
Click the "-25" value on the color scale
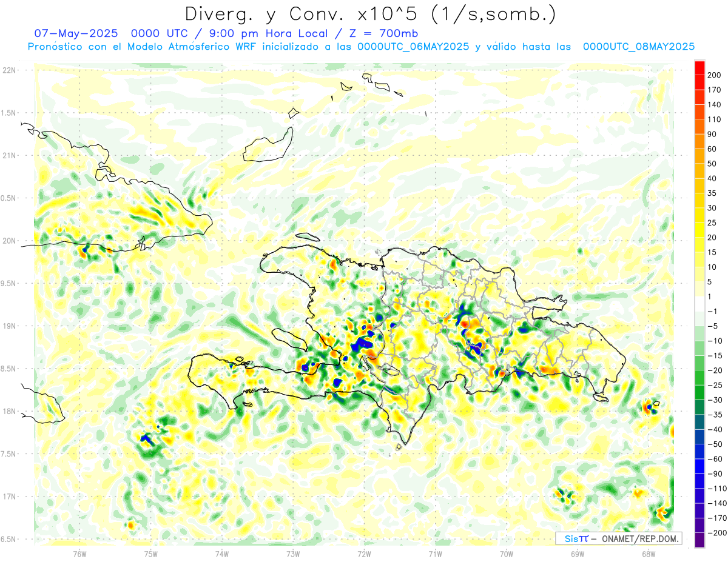click(714, 385)
